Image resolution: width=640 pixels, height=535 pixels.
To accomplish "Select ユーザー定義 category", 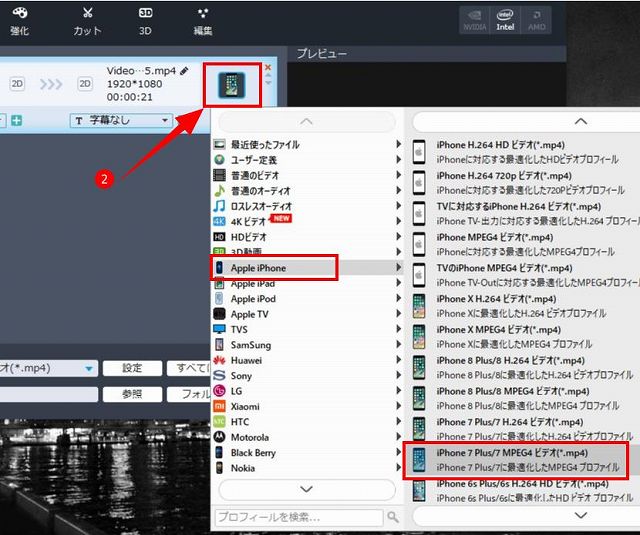I will [306, 160].
